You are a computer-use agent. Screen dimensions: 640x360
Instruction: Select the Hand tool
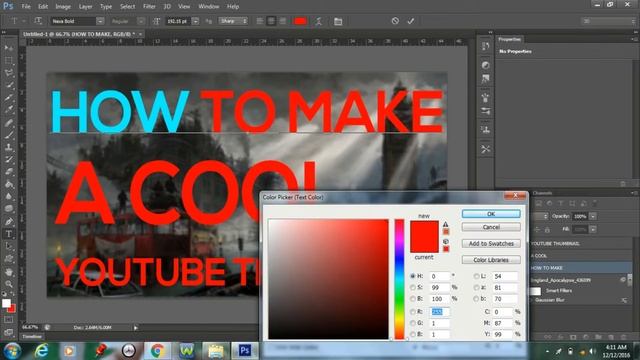[9, 271]
